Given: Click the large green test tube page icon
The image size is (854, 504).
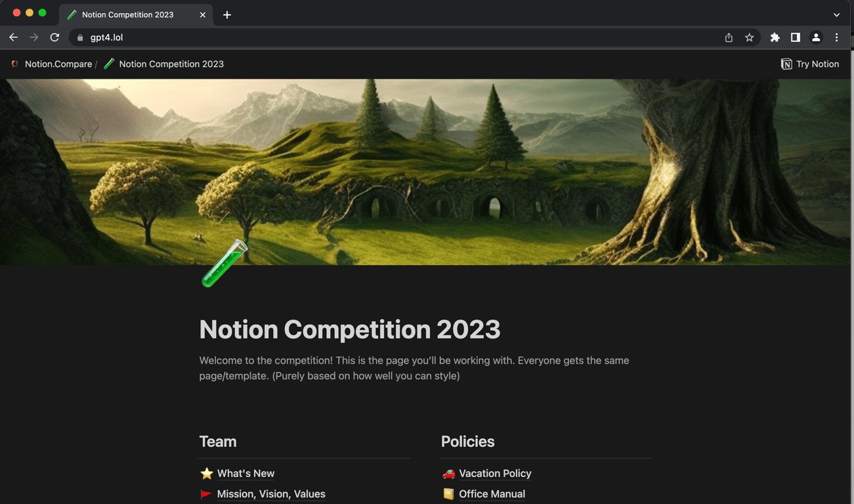Looking at the screenshot, I should click(224, 263).
